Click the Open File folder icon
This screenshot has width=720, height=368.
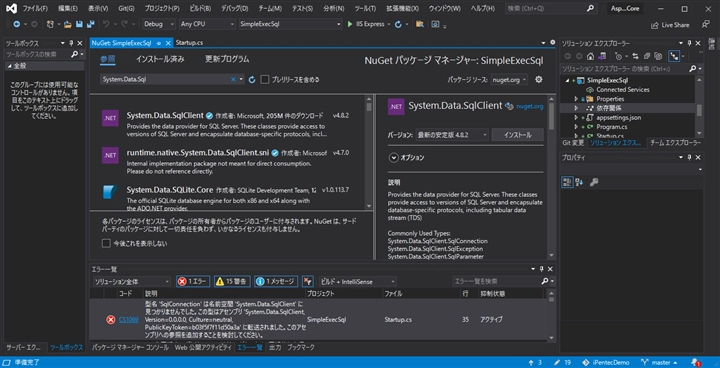(x=68, y=24)
